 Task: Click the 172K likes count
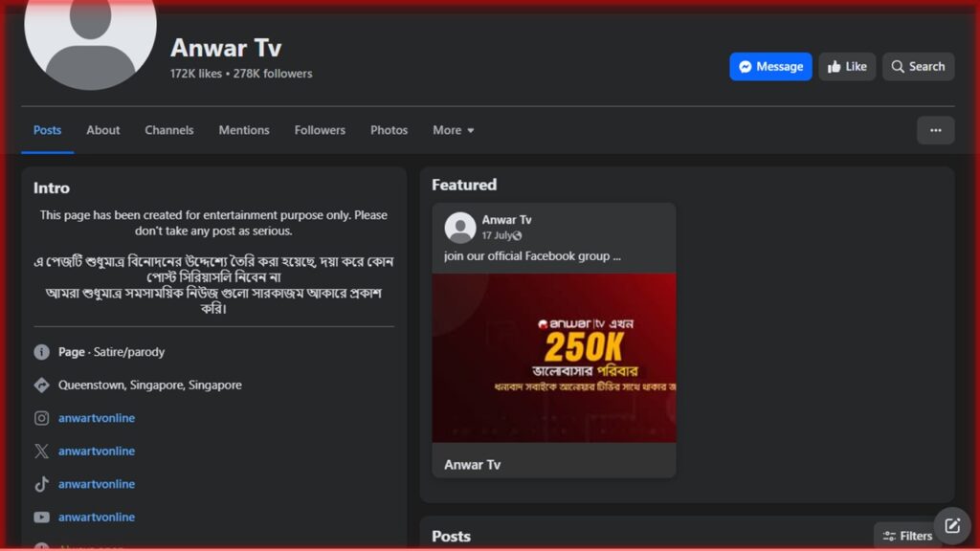click(196, 74)
